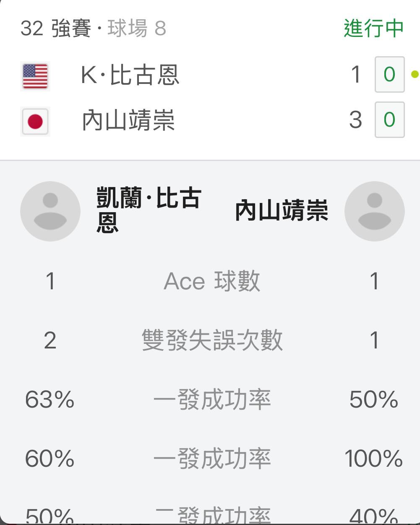Screen dimensions: 420x525
Task: Click the green serving indicator dot
Action: coord(415,75)
